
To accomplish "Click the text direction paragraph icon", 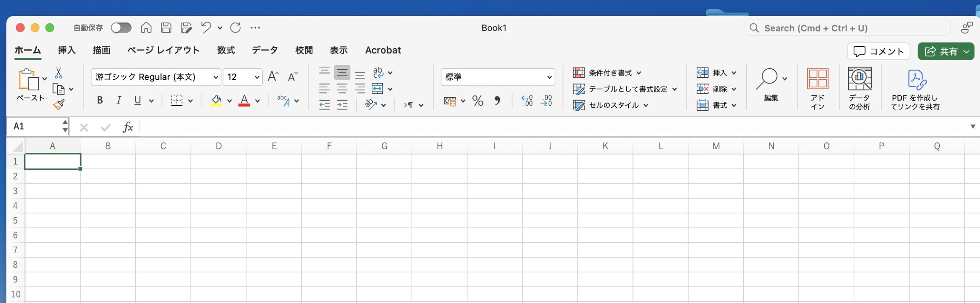I will coord(409,105).
